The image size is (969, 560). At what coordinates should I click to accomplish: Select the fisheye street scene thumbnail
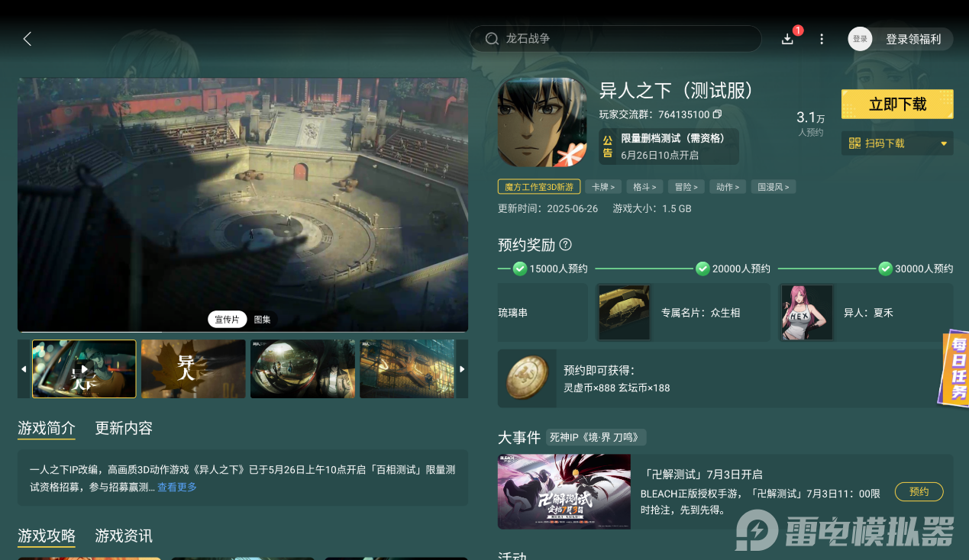tap(303, 369)
